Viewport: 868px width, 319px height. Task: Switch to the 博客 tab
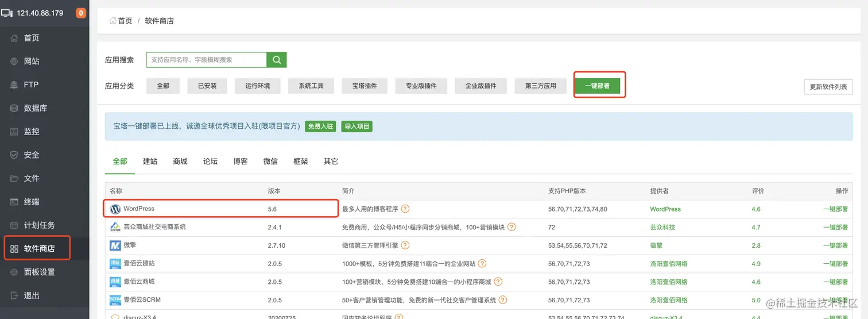click(x=241, y=162)
